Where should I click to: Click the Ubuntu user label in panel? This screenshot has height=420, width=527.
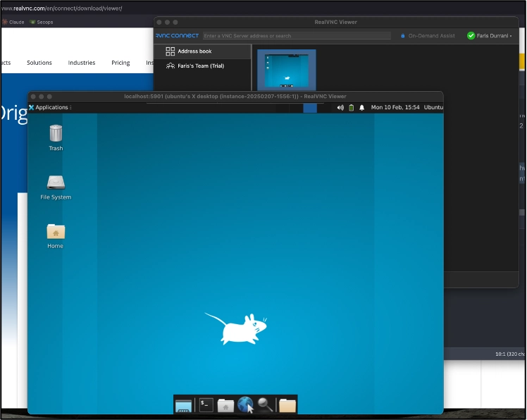coord(433,107)
